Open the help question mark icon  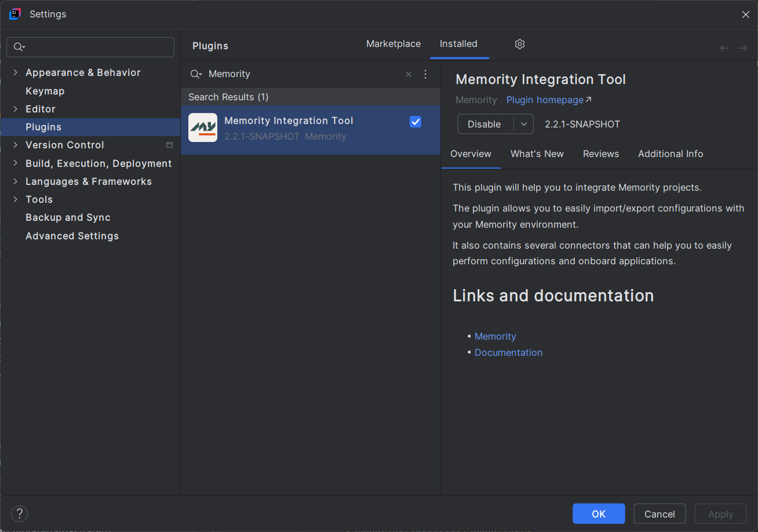click(x=20, y=513)
